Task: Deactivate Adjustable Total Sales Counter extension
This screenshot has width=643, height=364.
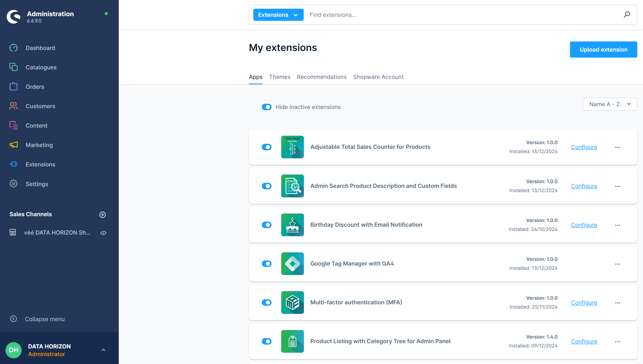Action: click(x=267, y=147)
